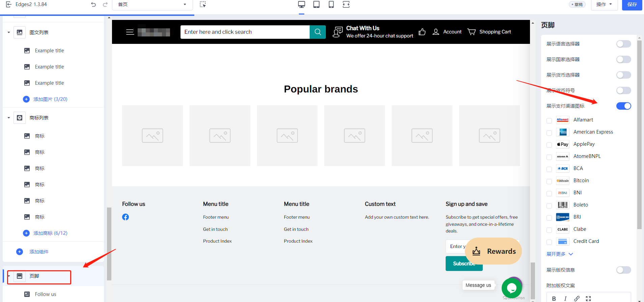Open the 操作 dropdown menu
The width and height of the screenshot is (644, 302).
[x=604, y=4]
